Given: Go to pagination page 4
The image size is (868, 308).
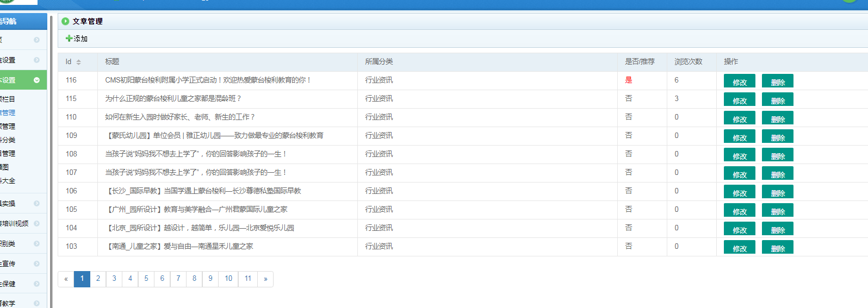Looking at the screenshot, I should pos(130,279).
